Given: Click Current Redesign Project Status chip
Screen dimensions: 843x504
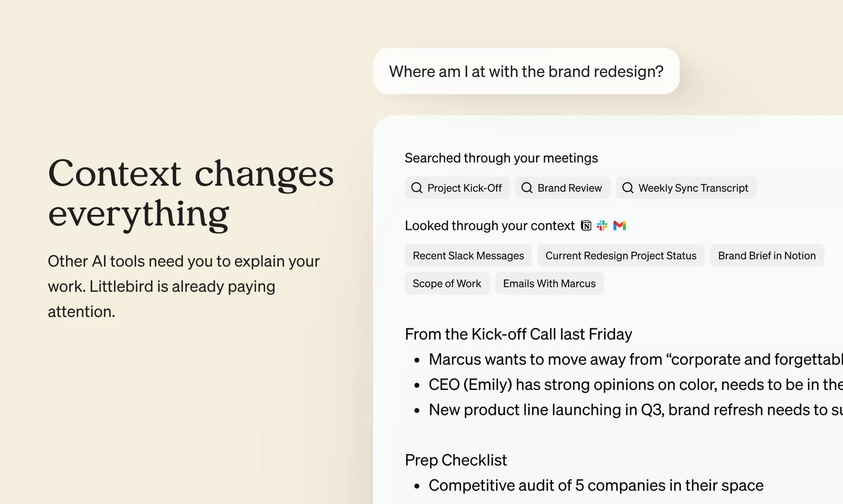Looking at the screenshot, I should pyautogui.click(x=620, y=255).
